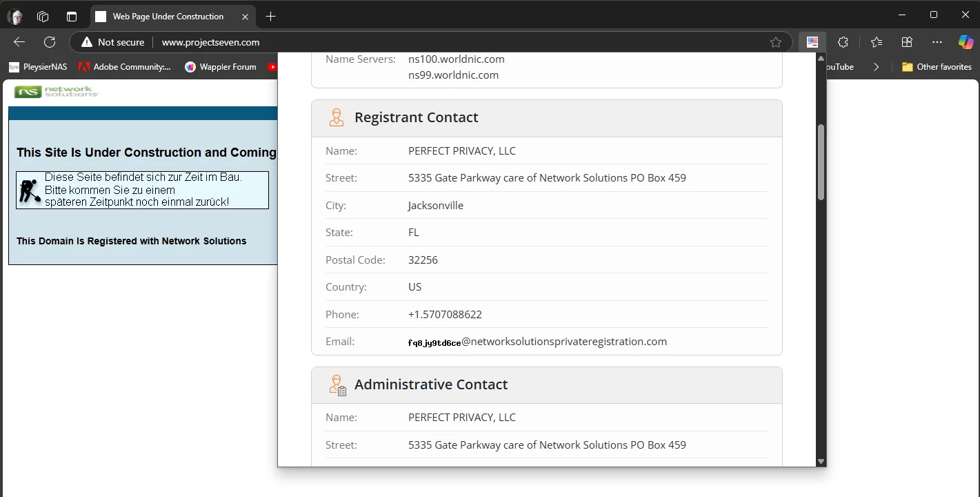Click the country value US
This screenshot has width=980, height=497.
pos(414,287)
